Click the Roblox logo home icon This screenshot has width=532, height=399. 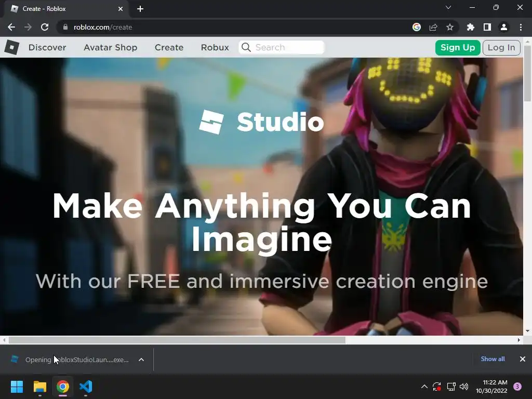(12, 47)
